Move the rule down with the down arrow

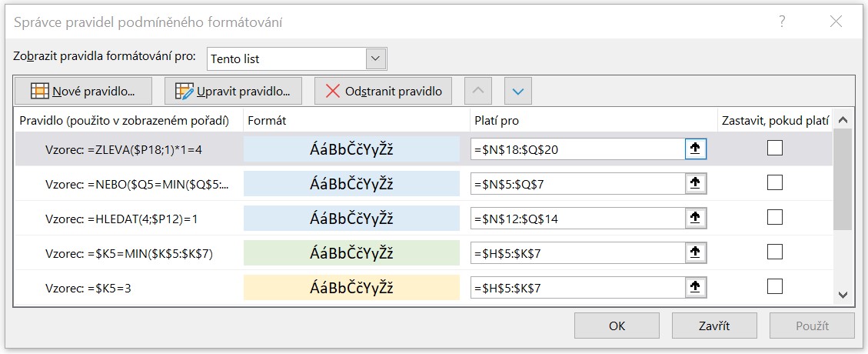(518, 91)
